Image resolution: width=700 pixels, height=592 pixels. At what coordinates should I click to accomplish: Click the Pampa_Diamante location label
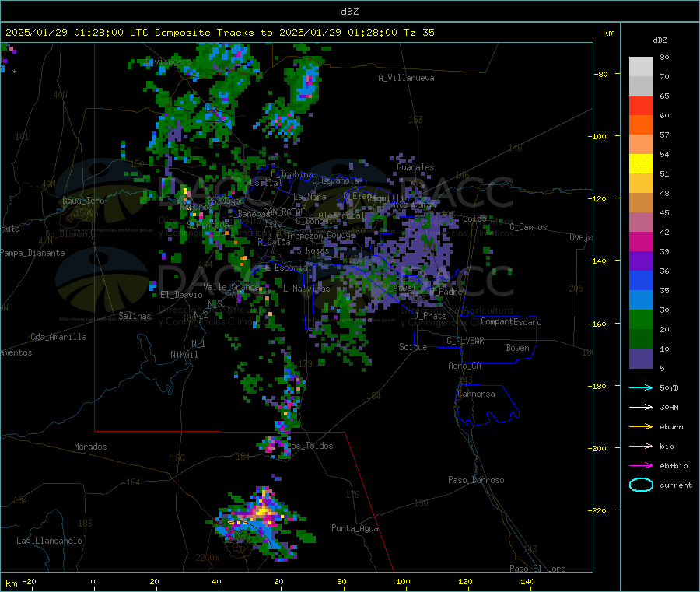pyautogui.click(x=33, y=253)
